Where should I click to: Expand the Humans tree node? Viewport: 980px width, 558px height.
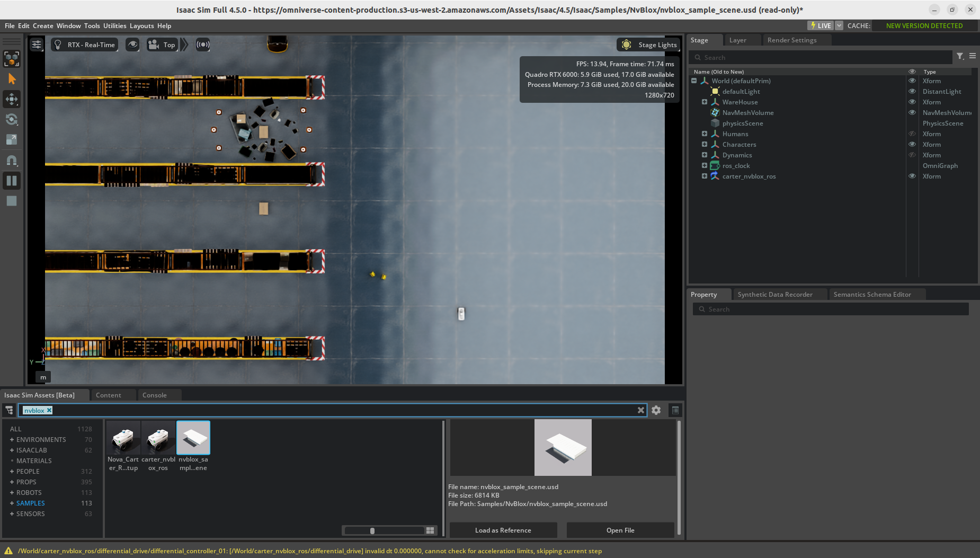[x=705, y=134]
